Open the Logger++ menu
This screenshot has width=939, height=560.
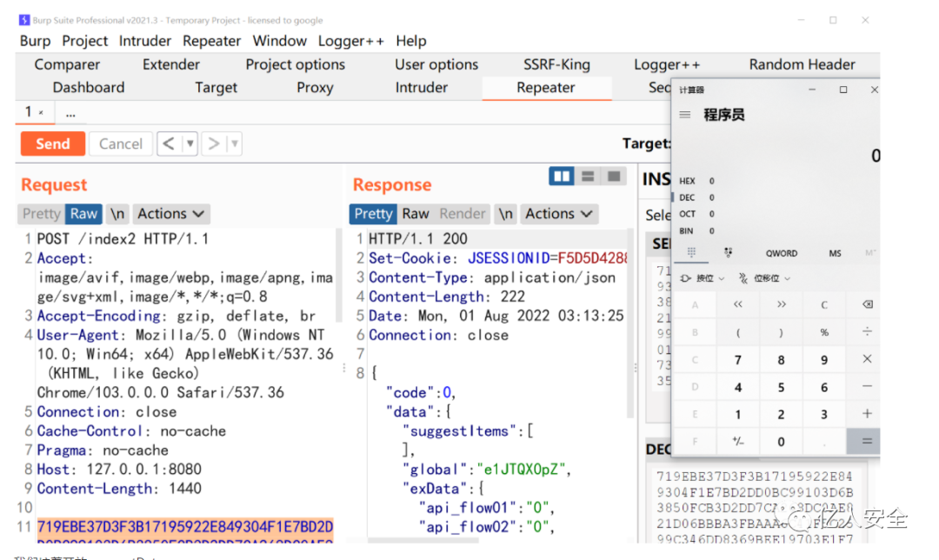pos(351,41)
